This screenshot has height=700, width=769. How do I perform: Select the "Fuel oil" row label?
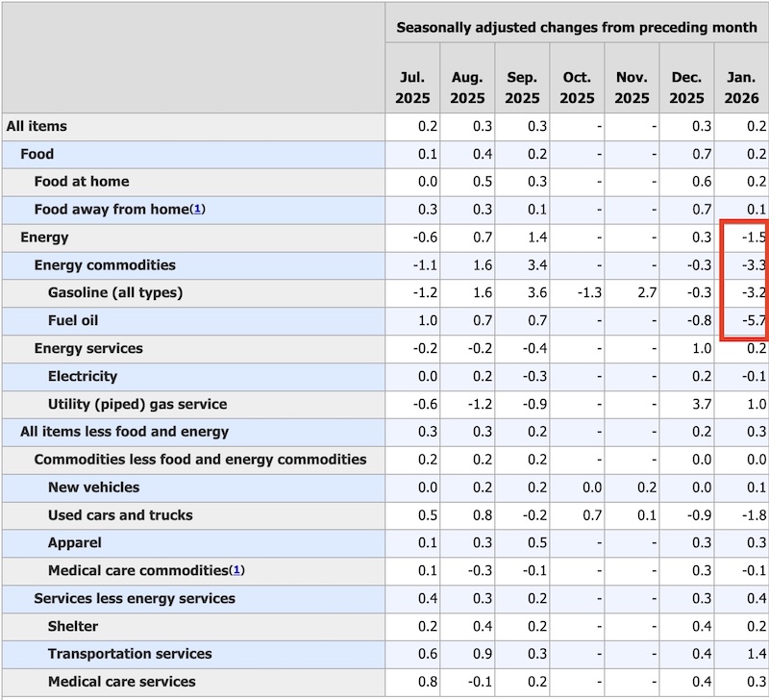(x=73, y=320)
